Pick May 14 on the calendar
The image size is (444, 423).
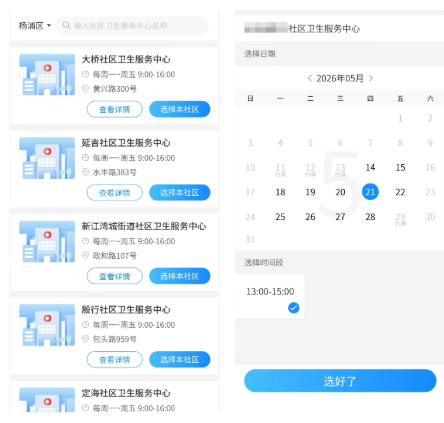[x=370, y=167]
